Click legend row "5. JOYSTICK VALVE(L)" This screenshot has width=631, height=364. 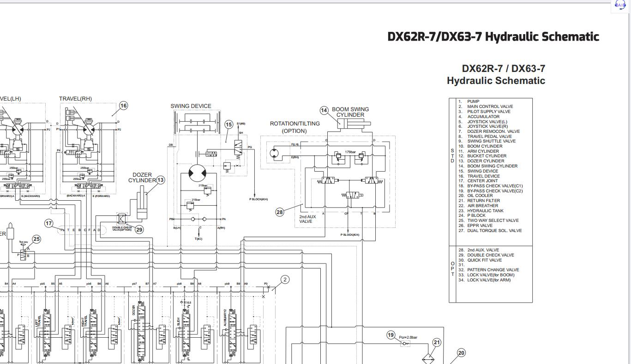click(482, 122)
